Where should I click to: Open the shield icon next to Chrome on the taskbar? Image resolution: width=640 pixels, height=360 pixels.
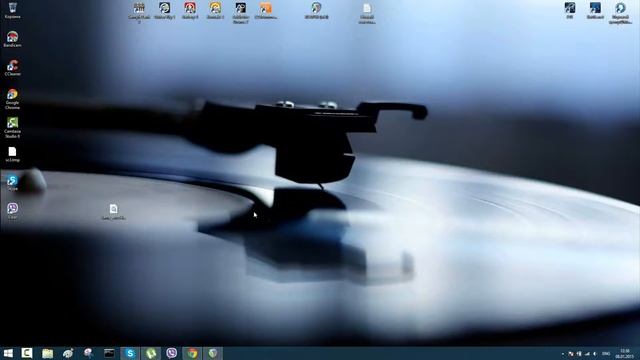tap(213, 353)
